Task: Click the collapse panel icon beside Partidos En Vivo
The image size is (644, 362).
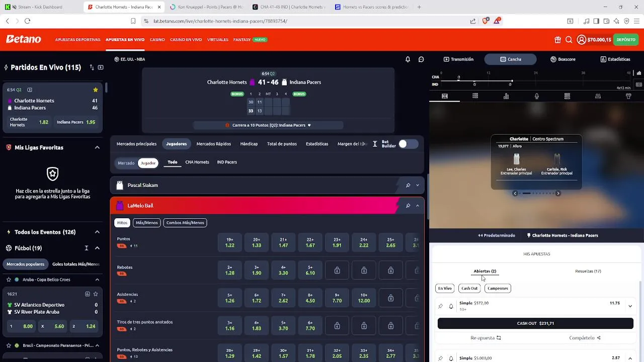Action: [x=101, y=67]
